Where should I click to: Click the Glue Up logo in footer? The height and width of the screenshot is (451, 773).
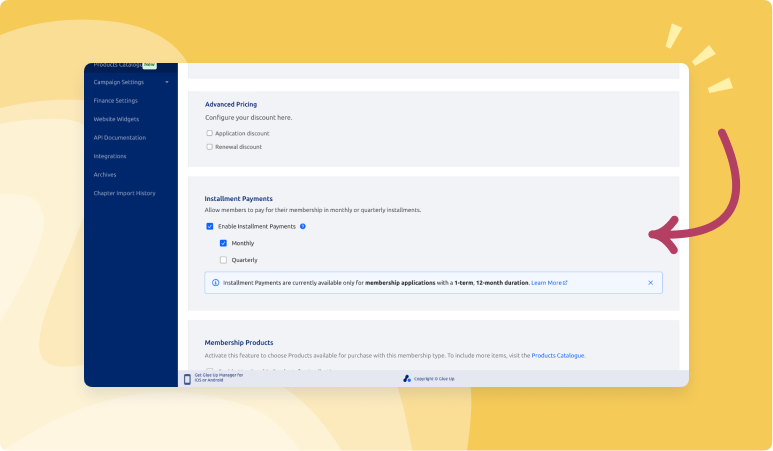pyautogui.click(x=407, y=379)
